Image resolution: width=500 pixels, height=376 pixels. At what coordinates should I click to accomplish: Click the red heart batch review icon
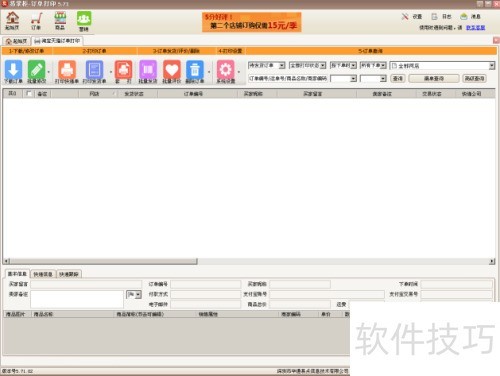(172, 71)
